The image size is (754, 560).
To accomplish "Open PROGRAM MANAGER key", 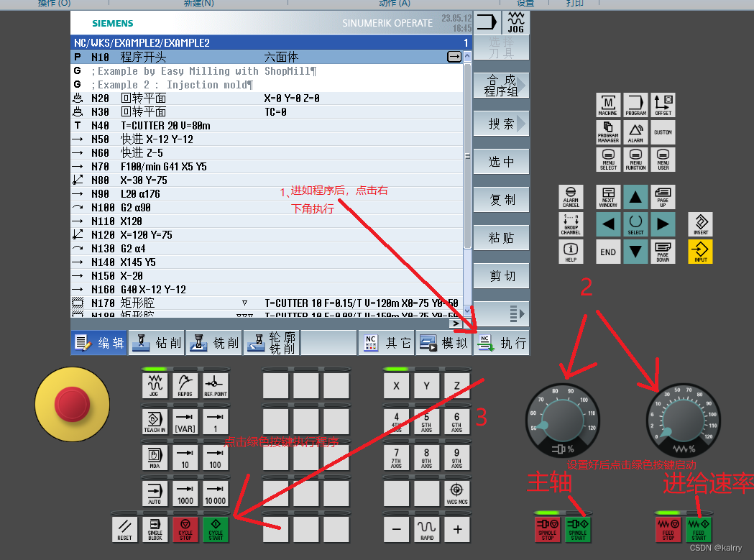I will coord(608,132).
